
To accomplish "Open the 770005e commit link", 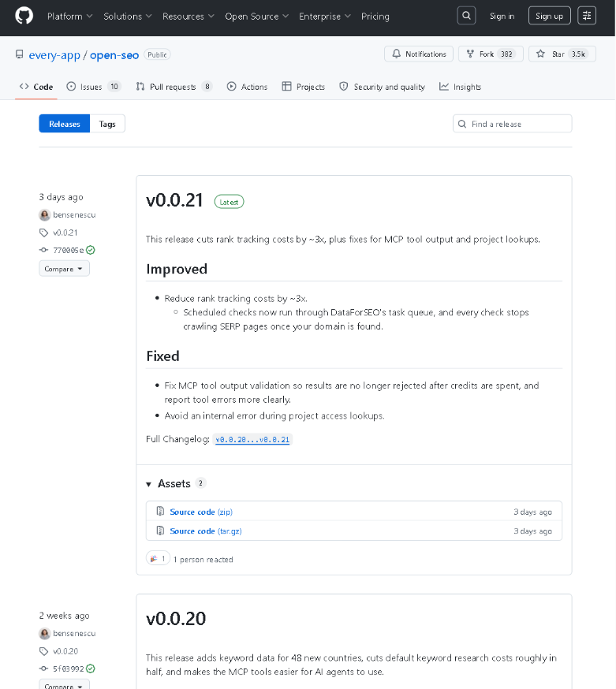I will (68, 250).
